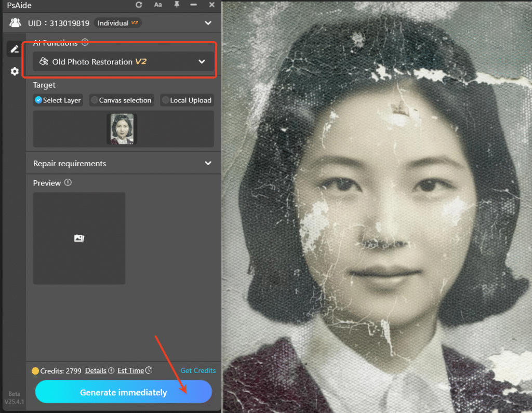This screenshot has width=532, height=413.
Task: Click the Individual V3 membership badge
Action: pos(118,22)
